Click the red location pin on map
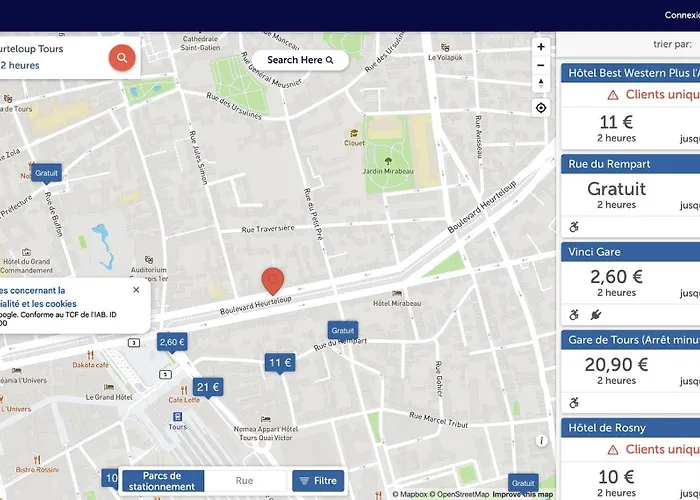This screenshot has width=700, height=500. pos(272,281)
